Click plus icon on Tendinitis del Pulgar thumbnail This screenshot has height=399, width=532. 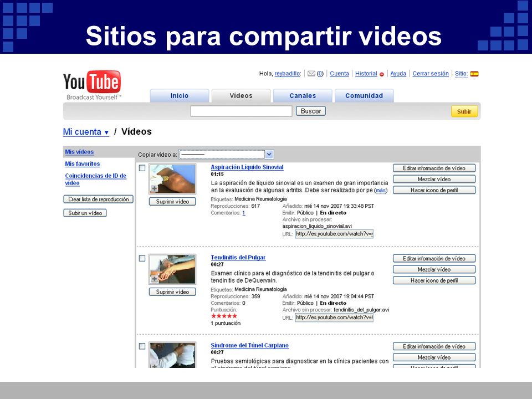point(155,279)
